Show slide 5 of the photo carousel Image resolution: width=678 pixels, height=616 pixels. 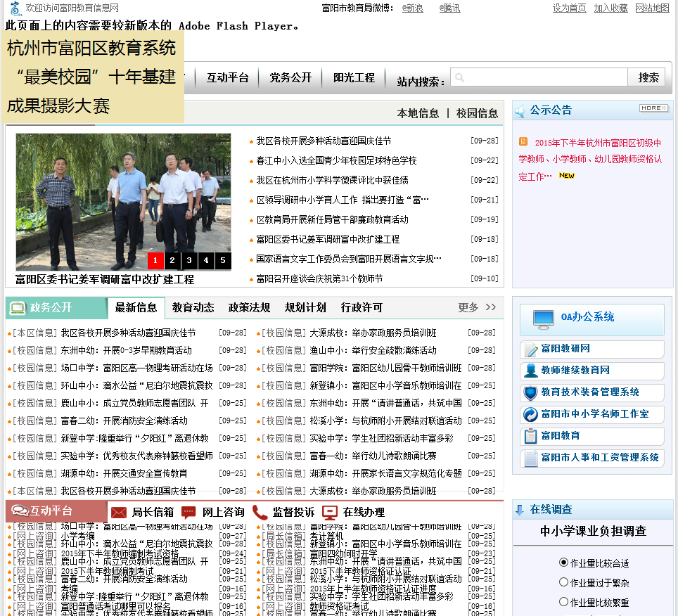point(223,261)
